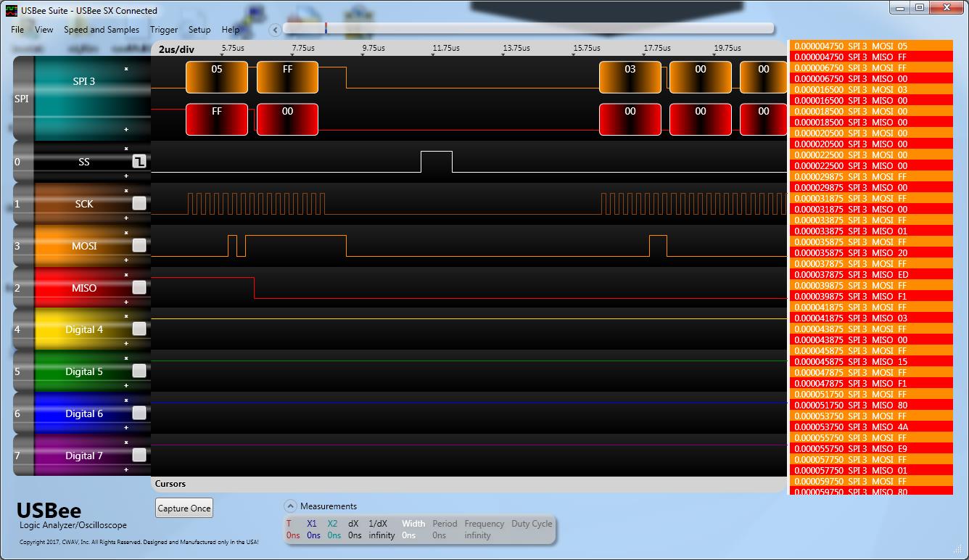Click the orange MOSI channel label
This screenshot has width=969, height=560.
point(84,246)
